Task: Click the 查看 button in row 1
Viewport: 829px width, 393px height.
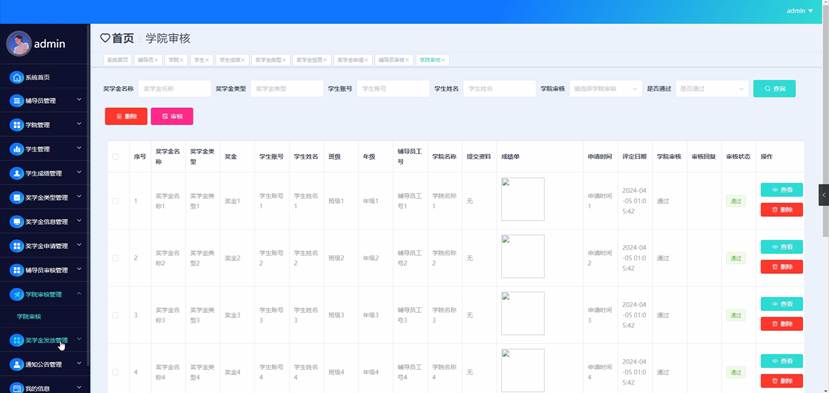Action: click(x=781, y=190)
